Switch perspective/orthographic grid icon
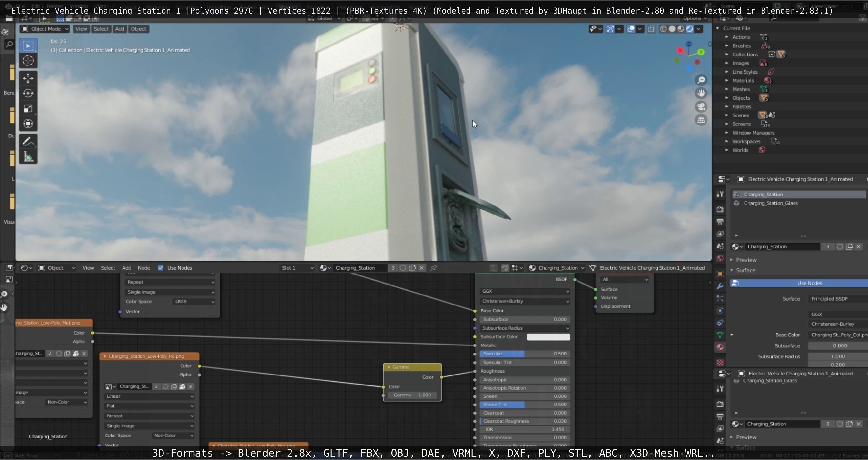This screenshot has width=868, height=460. coord(701,120)
